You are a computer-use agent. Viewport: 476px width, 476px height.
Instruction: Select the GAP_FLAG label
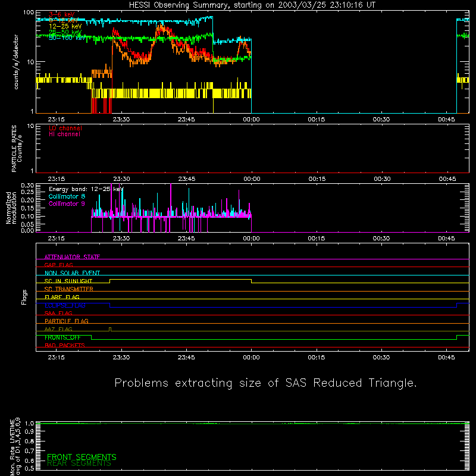click(58, 265)
